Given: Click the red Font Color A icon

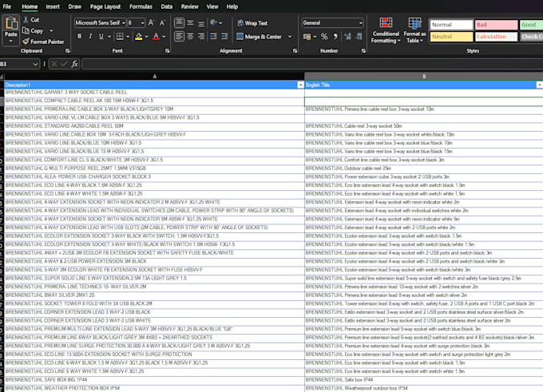Looking at the screenshot, I should pos(157,37).
